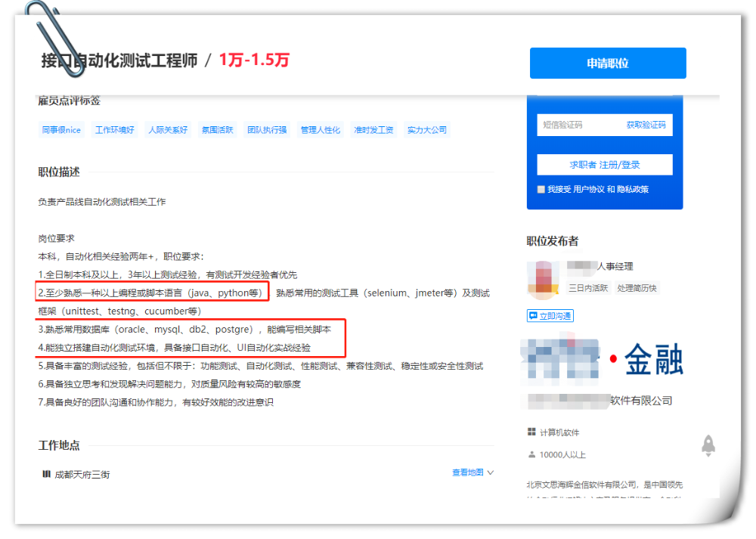Click the 岗位要求 line

(56, 238)
